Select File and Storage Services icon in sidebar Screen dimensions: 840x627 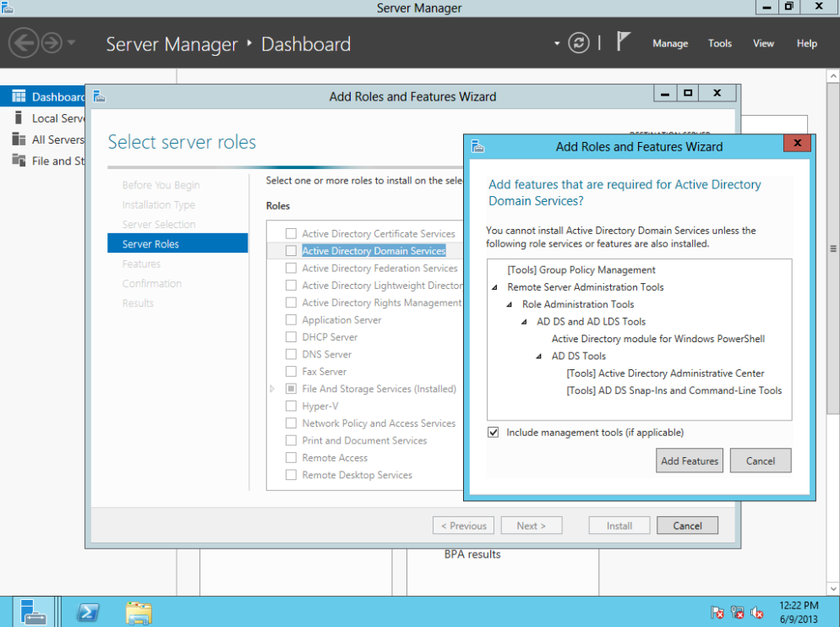click(x=19, y=161)
